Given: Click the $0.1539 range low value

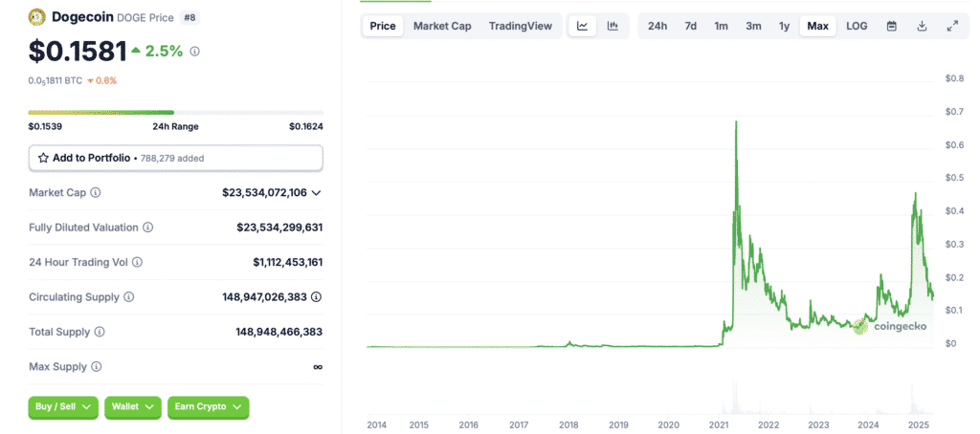Looking at the screenshot, I should coord(45,127).
